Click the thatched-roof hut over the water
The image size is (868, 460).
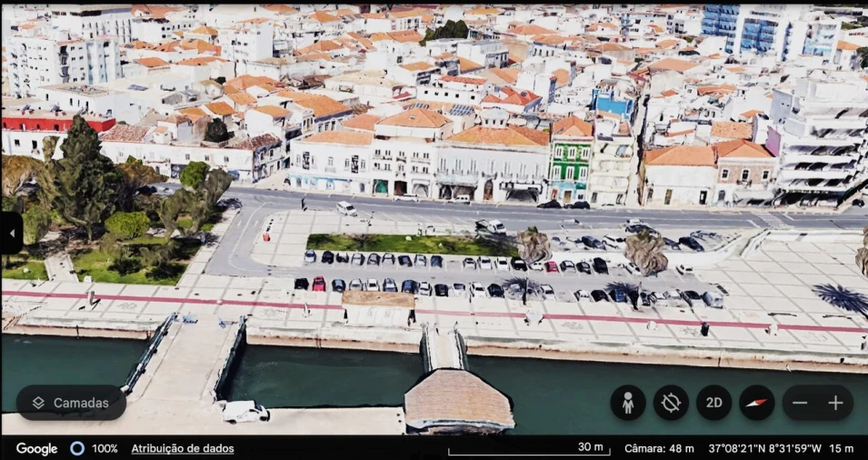(458, 400)
